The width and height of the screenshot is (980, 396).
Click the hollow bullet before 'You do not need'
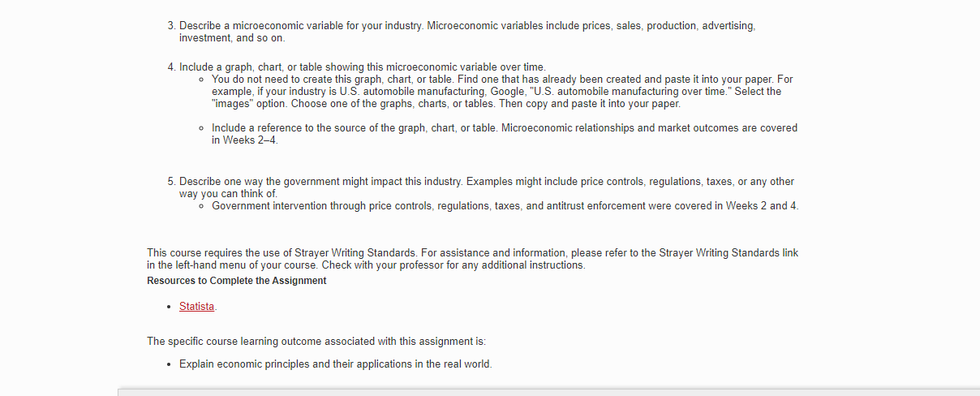pos(200,80)
